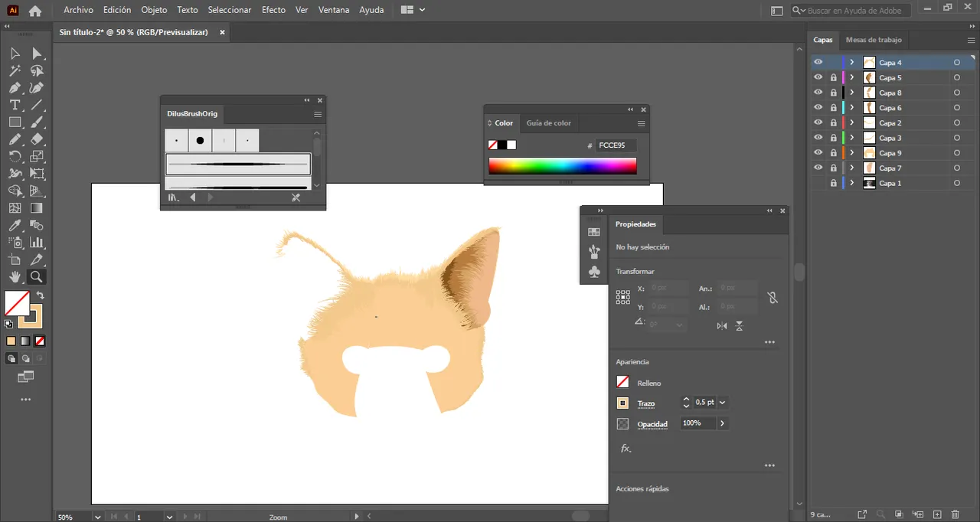Screen dimensions: 980x522
Task: Choose the Lasso tool
Action: click(36, 70)
